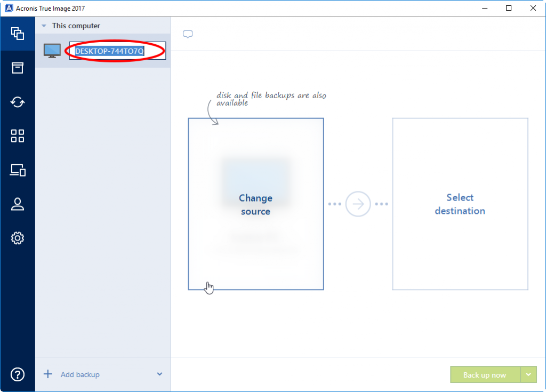Click the Back up now button
Image resolution: width=546 pixels, height=392 pixels.
tap(485, 374)
